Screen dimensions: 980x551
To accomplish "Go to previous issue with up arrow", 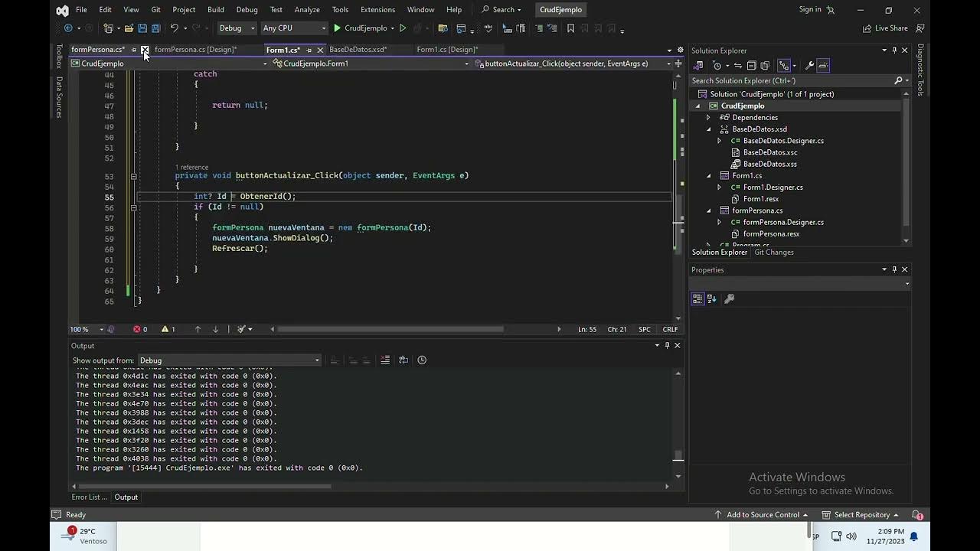I will (x=198, y=329).
